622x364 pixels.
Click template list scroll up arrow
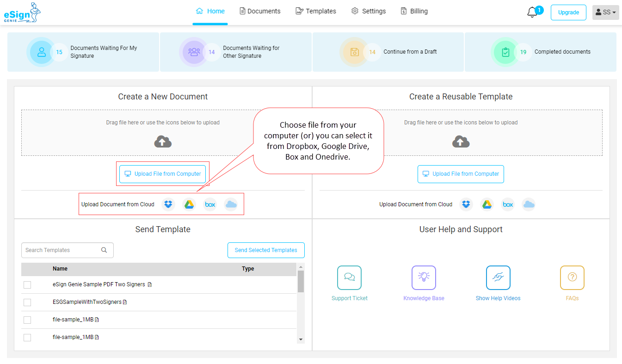click(x=301, y=267)
